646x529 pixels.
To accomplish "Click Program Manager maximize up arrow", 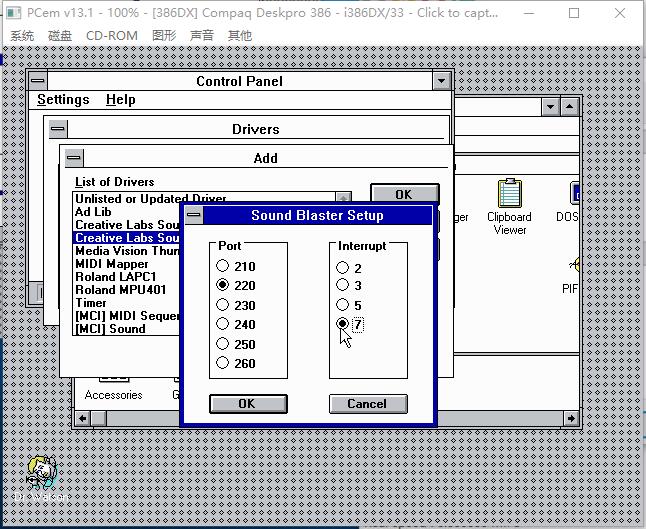I will [x=569, y=107].
